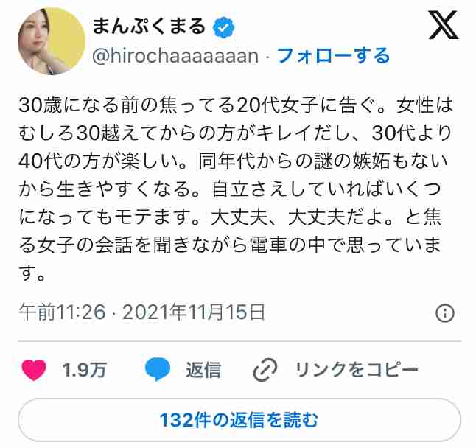Open the 2021年11月15日 date link
The height and width of the screenshot is (448, 476).
194,312
